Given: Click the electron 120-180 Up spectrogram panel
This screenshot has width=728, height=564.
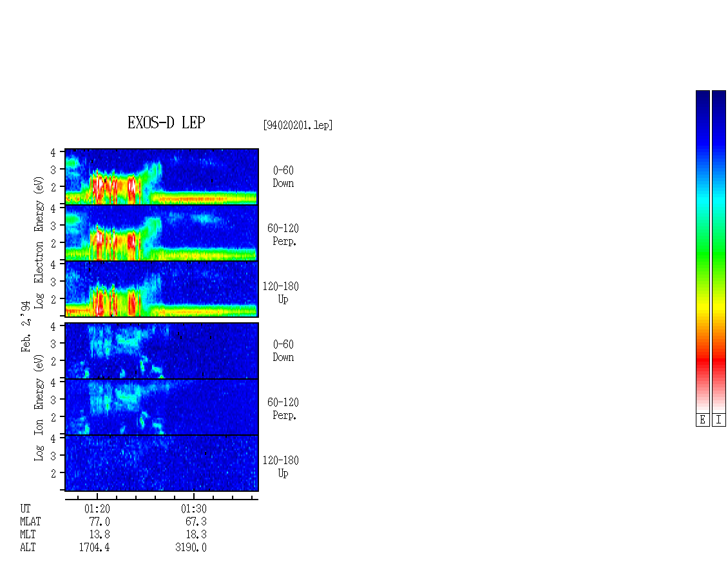Looking at the screenshot, I should pyautogui.click(x=162, y=289).
